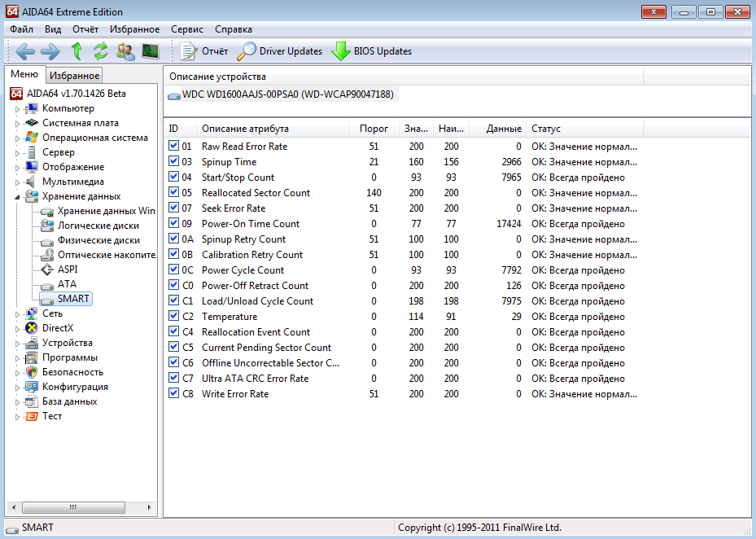Screen dimensions: 756x539
Task: Refresh the view with the green arrows icon
Action: (x=101, y=51)
